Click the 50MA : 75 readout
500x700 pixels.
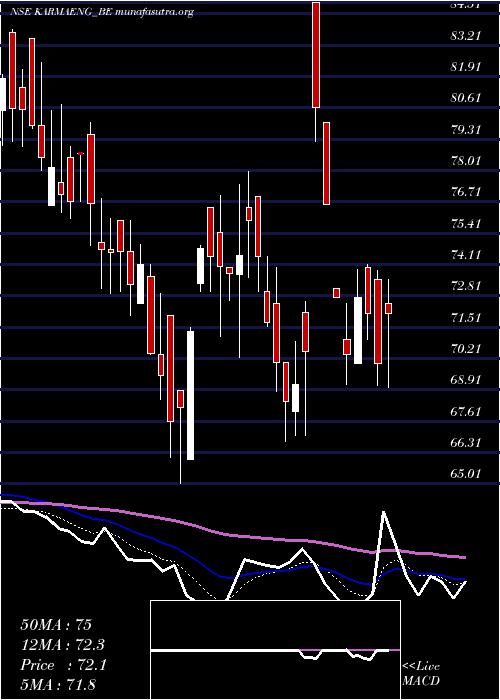pos(56,625)
